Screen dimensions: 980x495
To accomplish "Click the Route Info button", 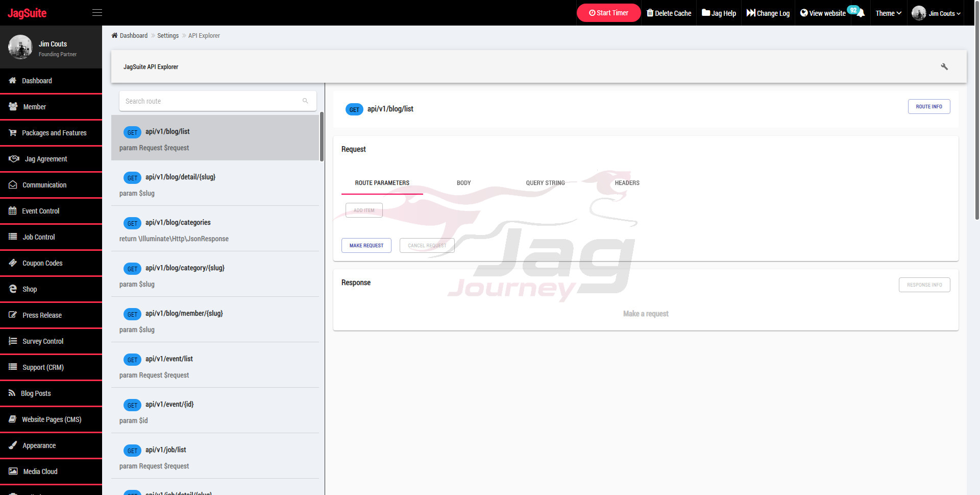I will coord(929,106).
